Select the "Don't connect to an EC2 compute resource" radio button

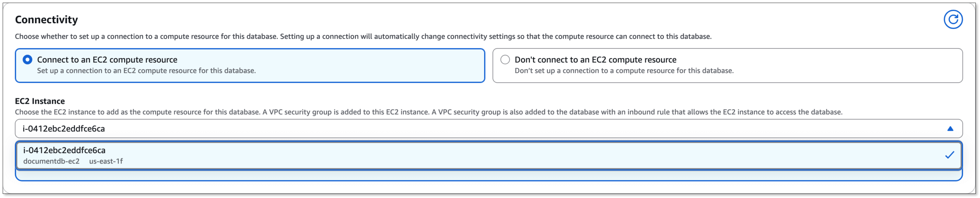(x=505, y=60)
